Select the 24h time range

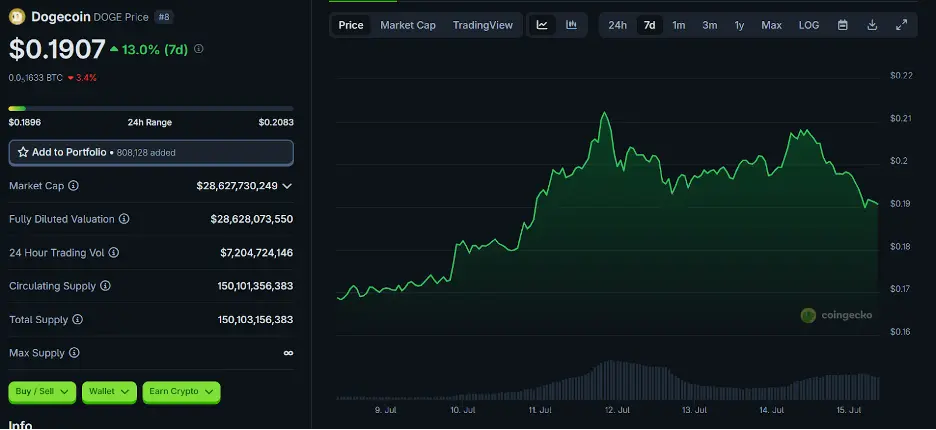617,25
